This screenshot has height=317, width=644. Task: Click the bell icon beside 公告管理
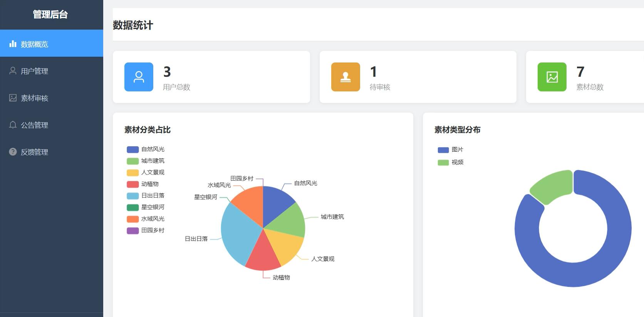pyautogui.click(x=13, y=125)
